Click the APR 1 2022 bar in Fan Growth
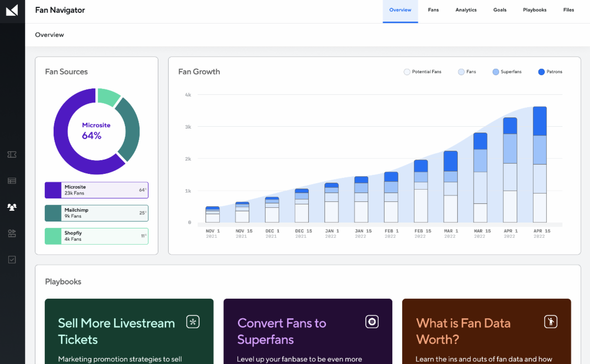Image resolution: width=590 pixels, height=364 pixels. coord(510,170)
